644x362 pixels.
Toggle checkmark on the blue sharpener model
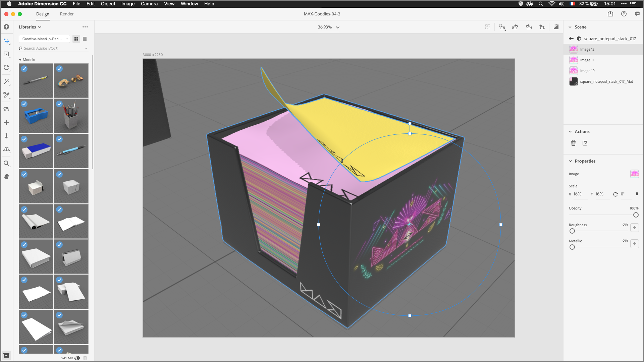pyautogui.click(x=24, y=104)
